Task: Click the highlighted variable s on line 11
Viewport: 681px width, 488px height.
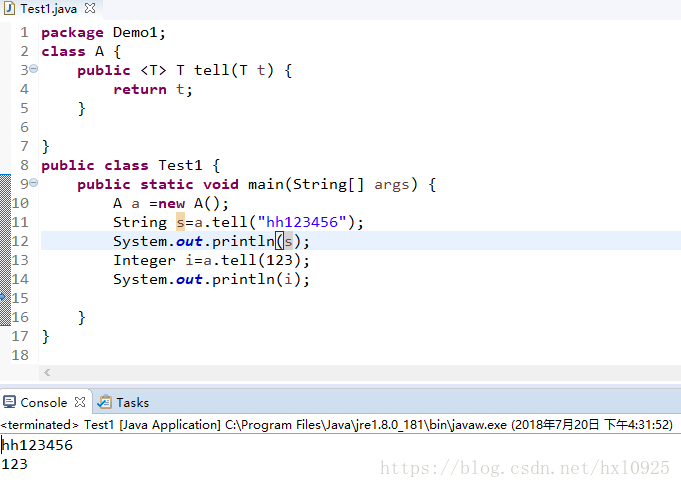Action: click(180, 222)
